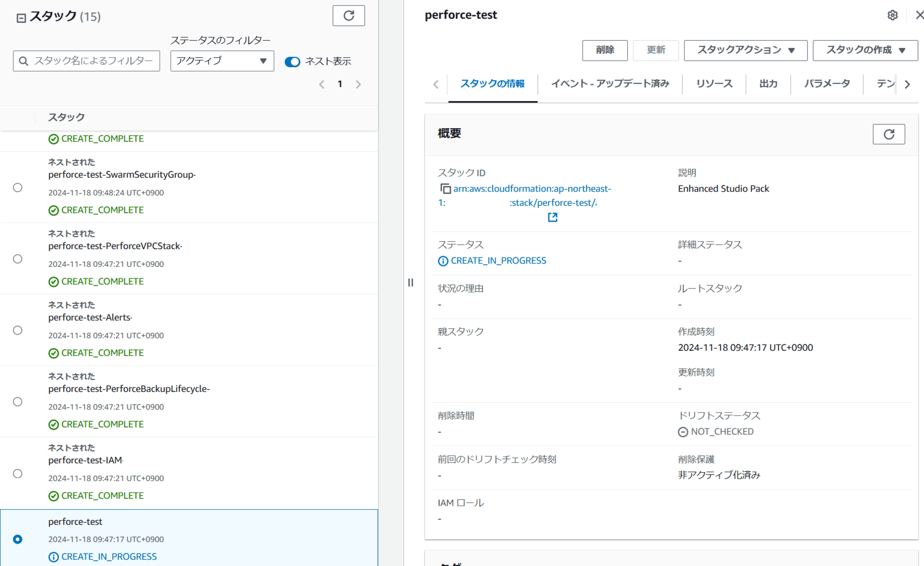Viewport: 924px width, 566px height.
Task: Expand the スタックアクション dropdown menu
Action: click(745, 49)
